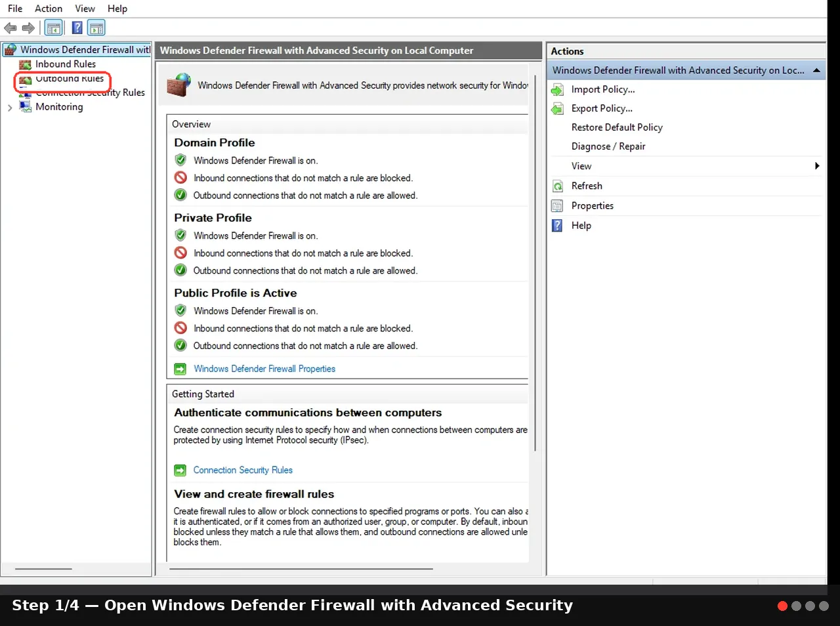Click green arrow icon beside Firewall Properties link

click(180, 369)
